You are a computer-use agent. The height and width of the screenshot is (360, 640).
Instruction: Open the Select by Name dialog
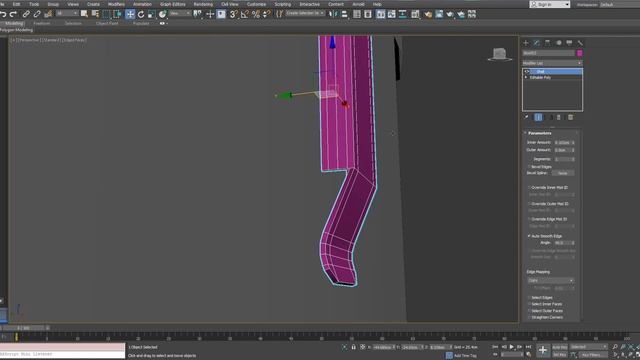pyautogui.click(x=96, y=14)
